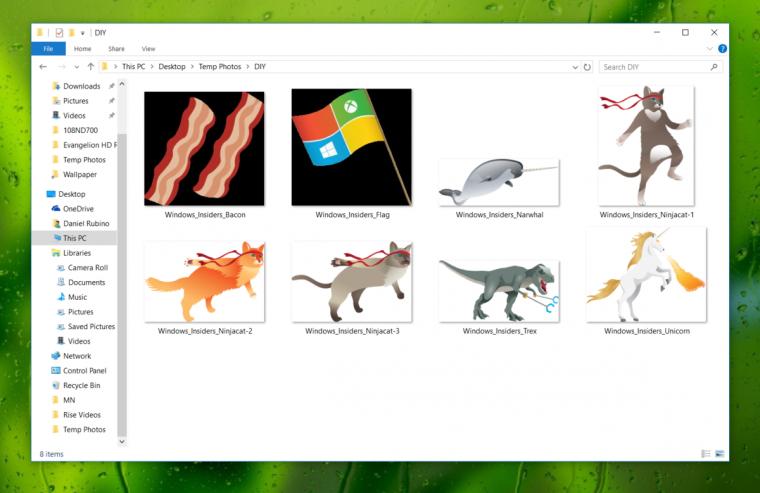Click the Forward navigation arrow

pyautogui.click(x=62, y=67)
